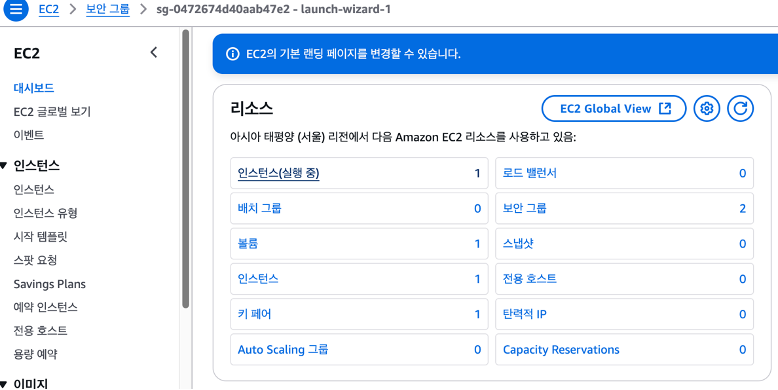This screenshot has width=778, height=390.
Task: Open EC2 Global View button
Action: pyautogui.click(x=614, y=108)
